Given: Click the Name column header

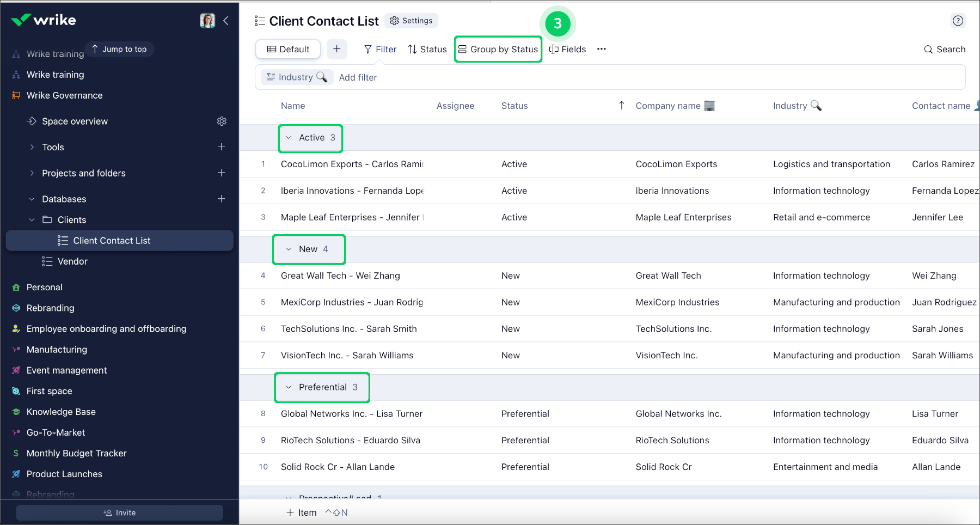Looking at the screenshot, I should [293, 106].
